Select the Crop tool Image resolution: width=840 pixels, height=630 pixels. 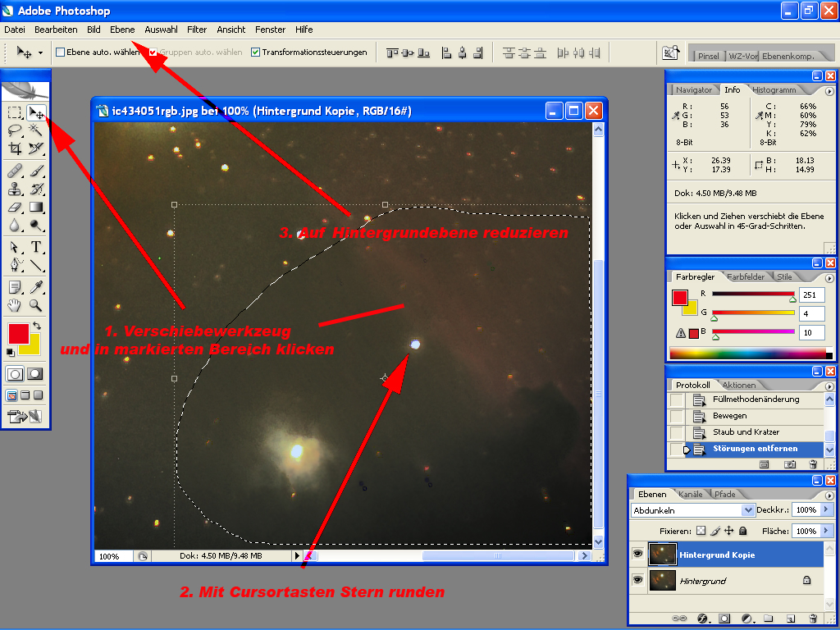pyautogui.click(x=15, y=148)
